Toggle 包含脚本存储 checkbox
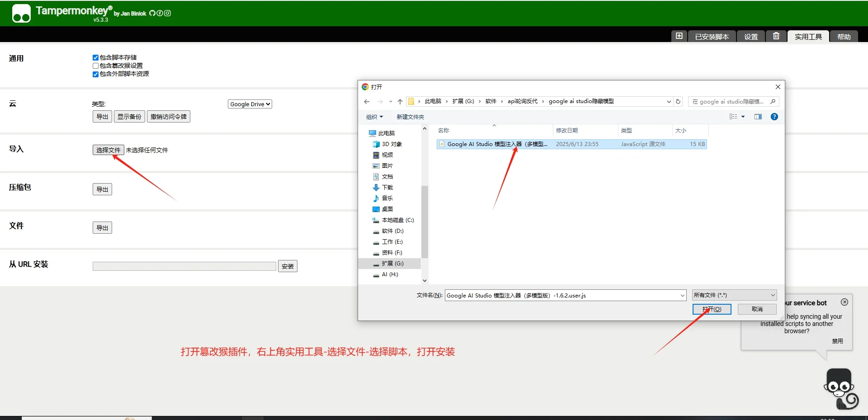The image size is (868, 420). coord(95,58)
